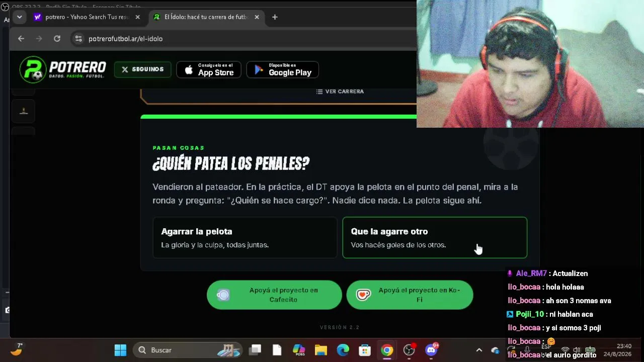Open File Explorer from the taskbar

tap(321, 350)
